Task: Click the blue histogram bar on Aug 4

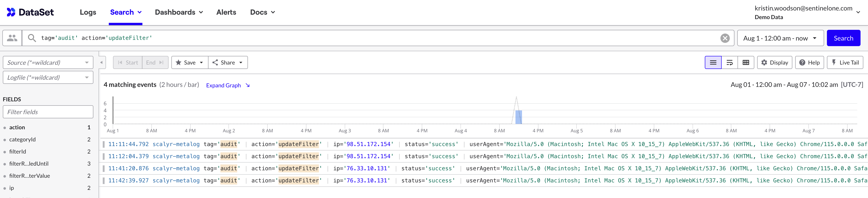Action: tap(519, 117)
